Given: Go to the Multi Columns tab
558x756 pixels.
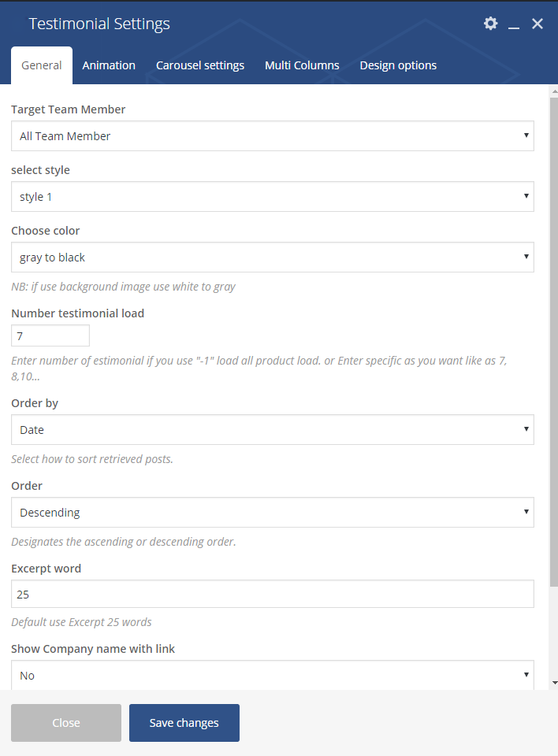Looking at the screenshot, I should pos(302,65).
